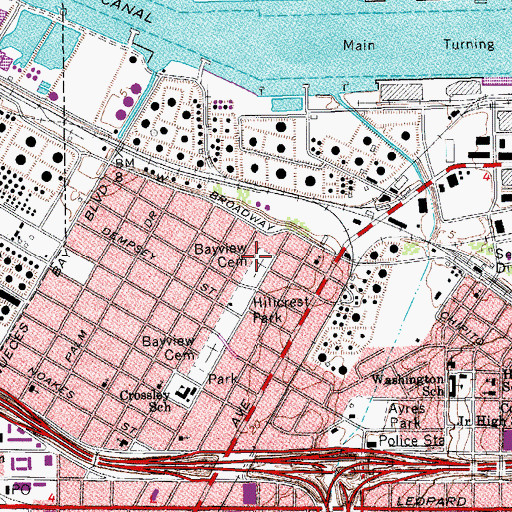
Task: Click the CHIPITO street label
Action: point(462,328)
